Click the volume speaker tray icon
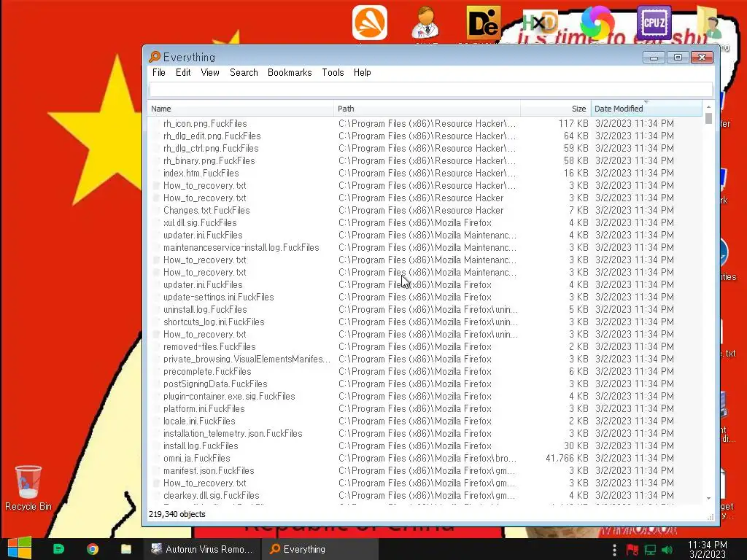 coord(667,550)
